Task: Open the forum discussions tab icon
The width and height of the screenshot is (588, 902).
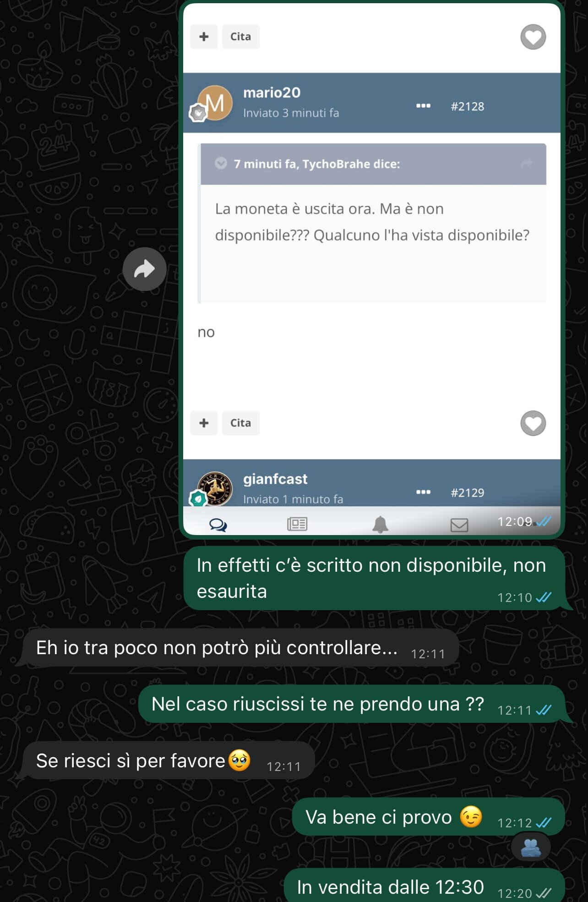Action: 218,525
